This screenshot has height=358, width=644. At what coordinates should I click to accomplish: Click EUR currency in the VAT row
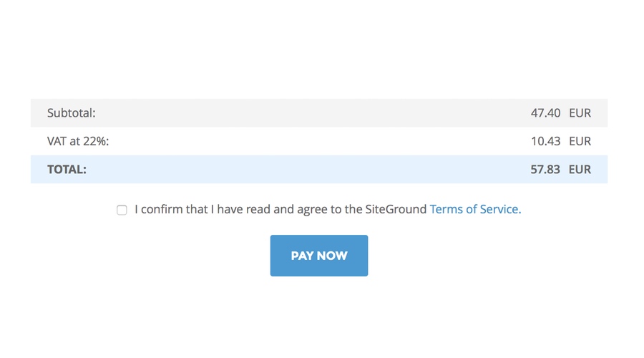(580, 141)
